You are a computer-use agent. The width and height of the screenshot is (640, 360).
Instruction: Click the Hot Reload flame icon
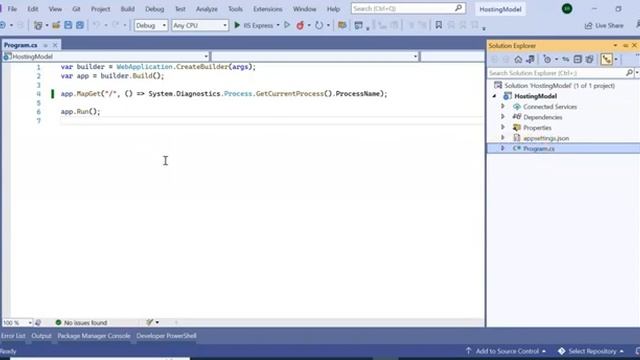[300, 25]
